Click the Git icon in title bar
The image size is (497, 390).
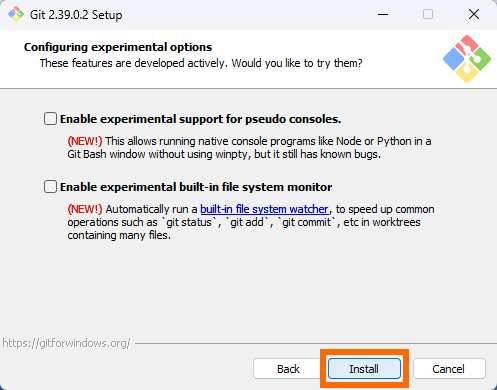pos(16,14)
